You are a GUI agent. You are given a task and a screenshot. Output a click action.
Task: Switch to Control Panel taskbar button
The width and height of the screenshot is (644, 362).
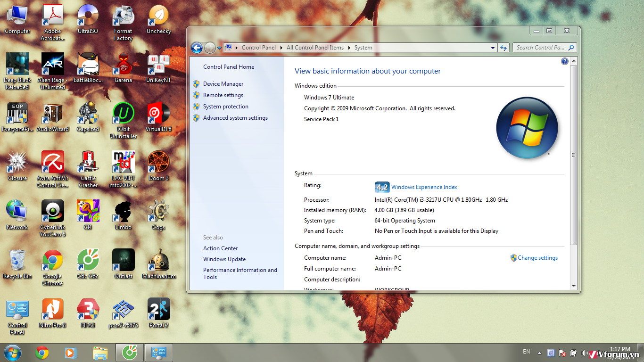point(159,353)
